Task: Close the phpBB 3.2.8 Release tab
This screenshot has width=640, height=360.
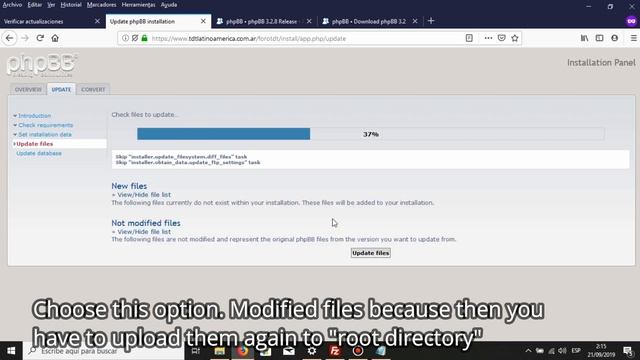Action: 309,21
